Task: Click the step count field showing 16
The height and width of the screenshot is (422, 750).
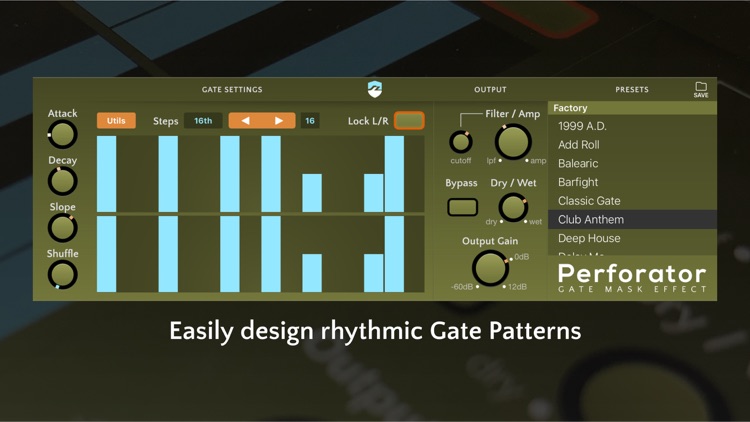Action: tap(310, 121)
